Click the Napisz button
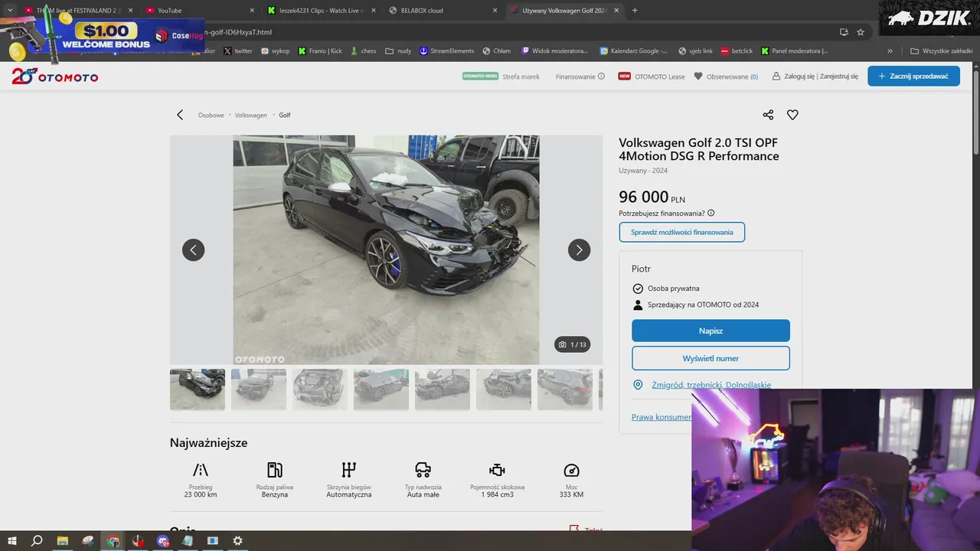The image size is (980, 551). [710, 331]
